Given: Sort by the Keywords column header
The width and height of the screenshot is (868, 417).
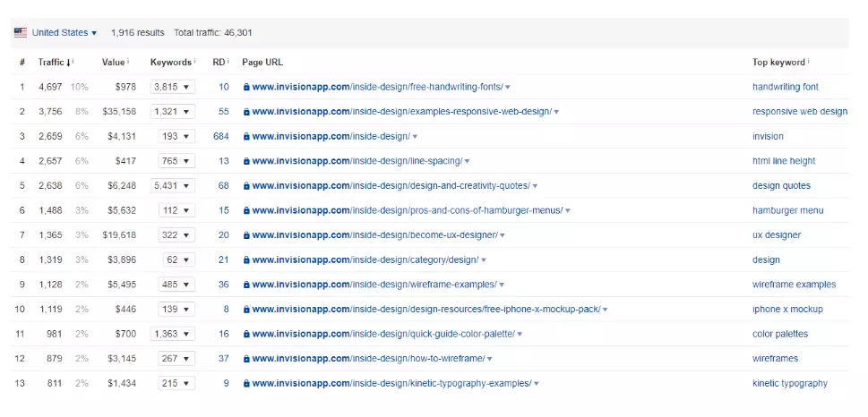Looking at the screenshot, I should [x=171, y=62].
